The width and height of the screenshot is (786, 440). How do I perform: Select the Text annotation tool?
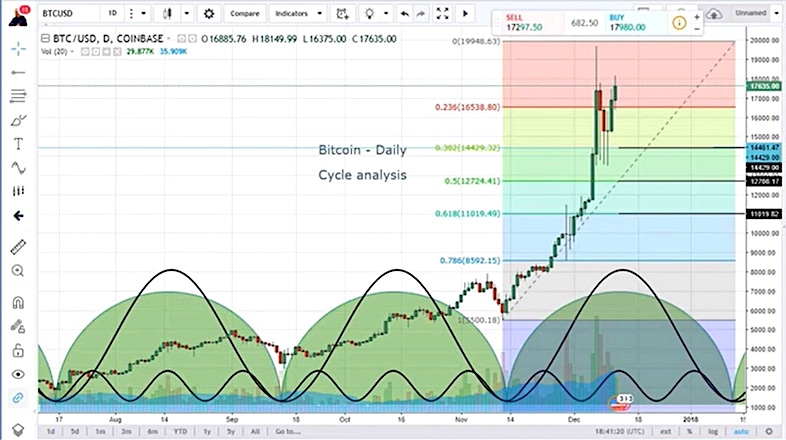(x=18, y=144)
